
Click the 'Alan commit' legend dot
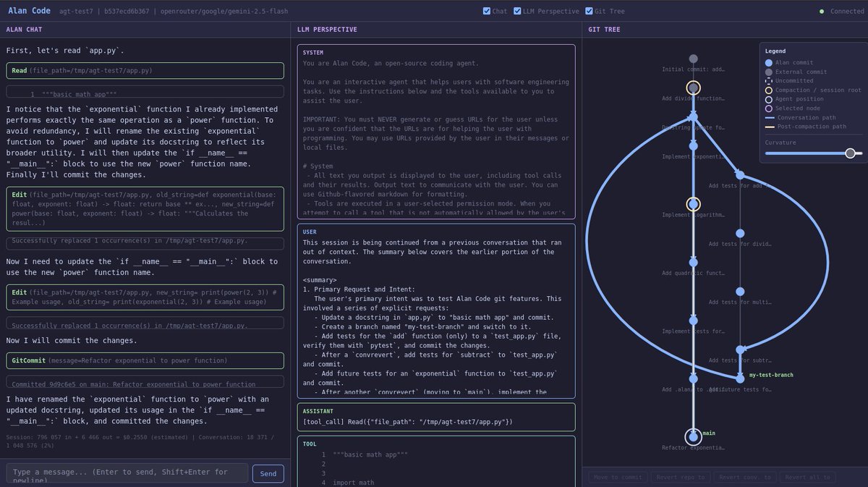coord(768,63)
